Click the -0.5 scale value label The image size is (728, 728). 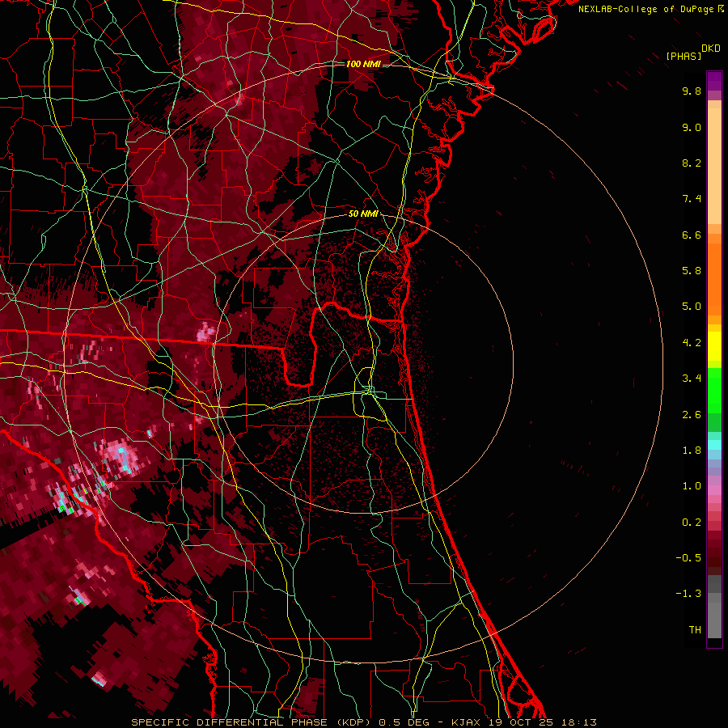(688, 558)
